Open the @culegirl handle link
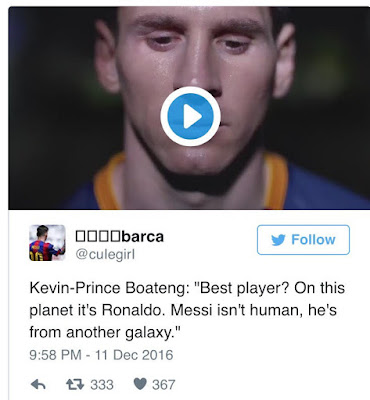Image resolution: width=370 pixels, height=400 pixels. tap(105, 255)
